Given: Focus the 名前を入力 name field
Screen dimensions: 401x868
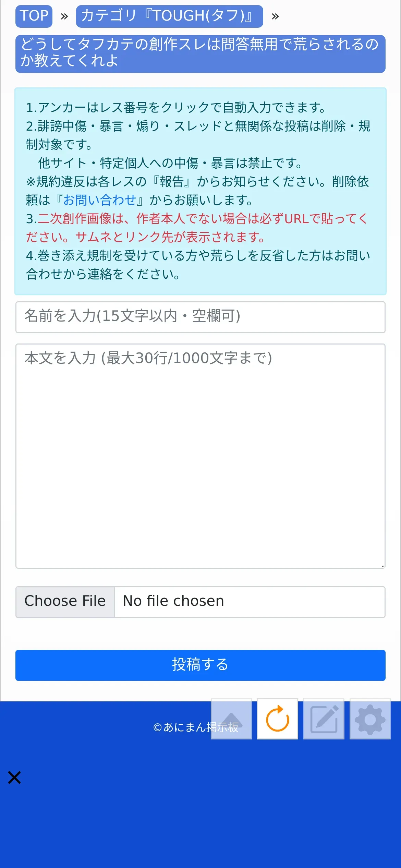Looking at the screenshot, I should [200, 317].
